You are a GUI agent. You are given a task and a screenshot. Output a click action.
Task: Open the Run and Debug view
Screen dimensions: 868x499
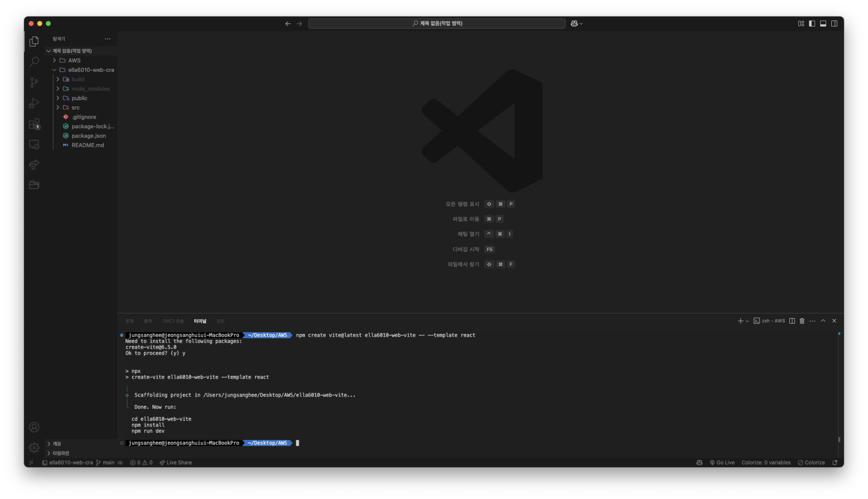[x=34, y=103]
